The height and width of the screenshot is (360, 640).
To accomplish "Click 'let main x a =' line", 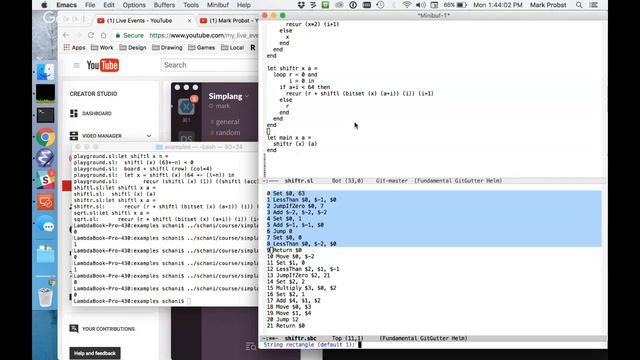I will pos(289,138).
